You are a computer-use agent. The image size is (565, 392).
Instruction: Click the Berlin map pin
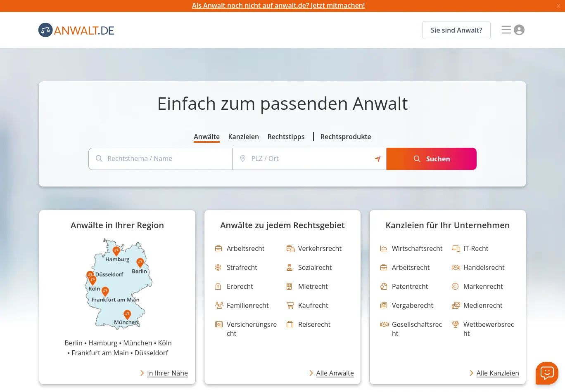tap(140, 262)
